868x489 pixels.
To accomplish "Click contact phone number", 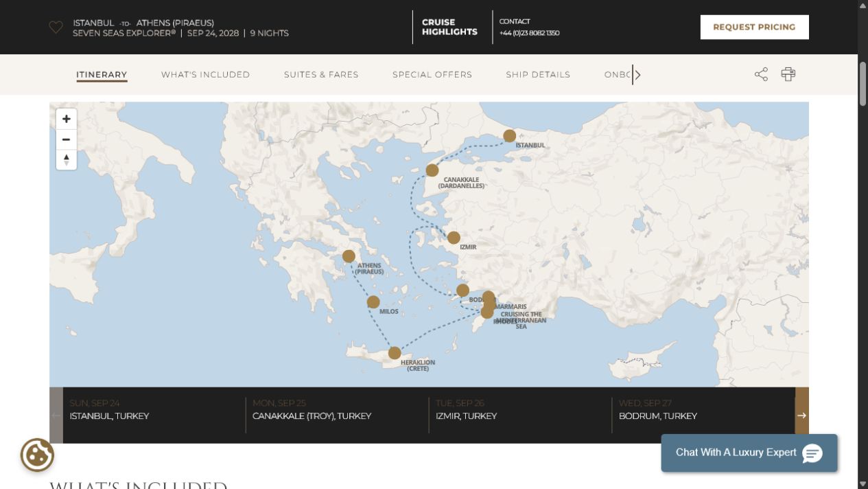I will coord(529,33).
